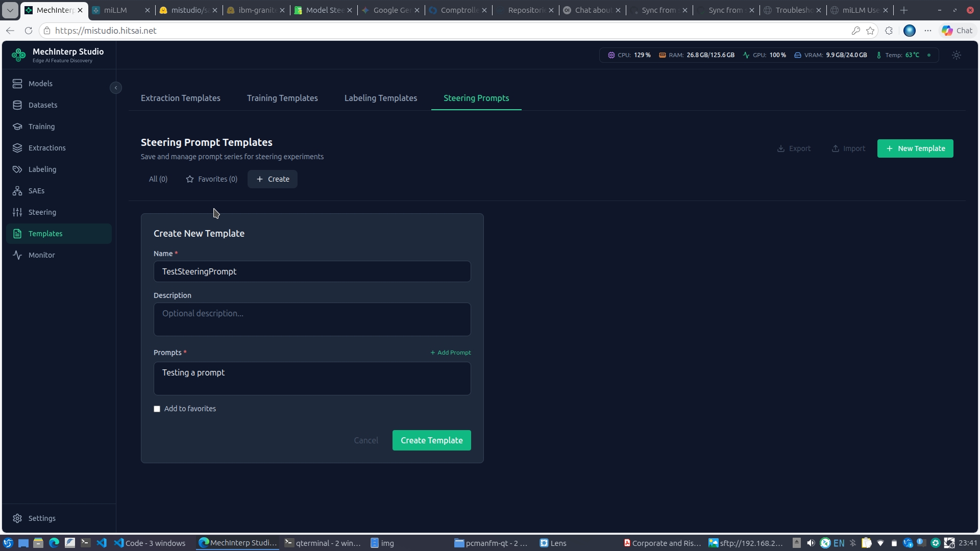Click the GPU usage indicator
This screenshot has width=980, height=551.
pyautogui.click(x=765, y=55)
